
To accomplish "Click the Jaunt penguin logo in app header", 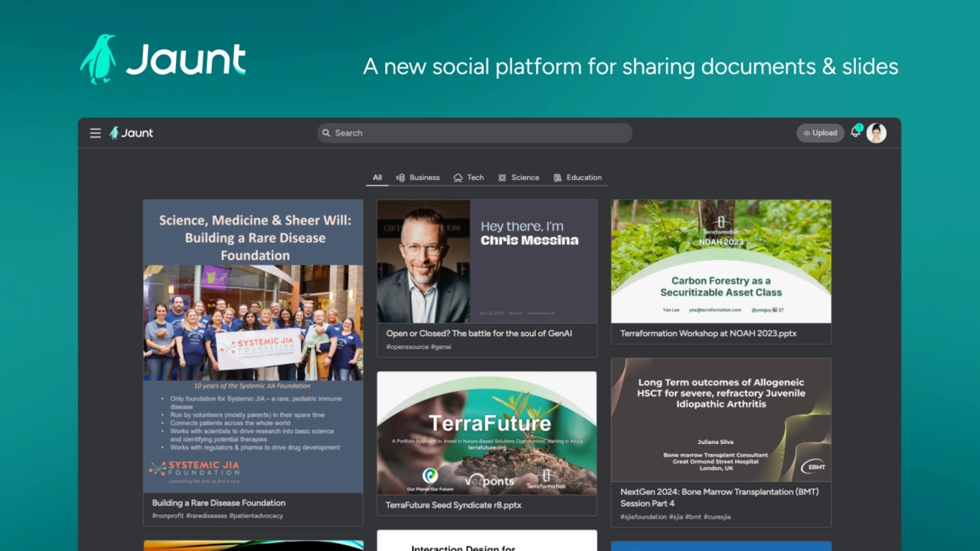I will [x=131, y=133].
